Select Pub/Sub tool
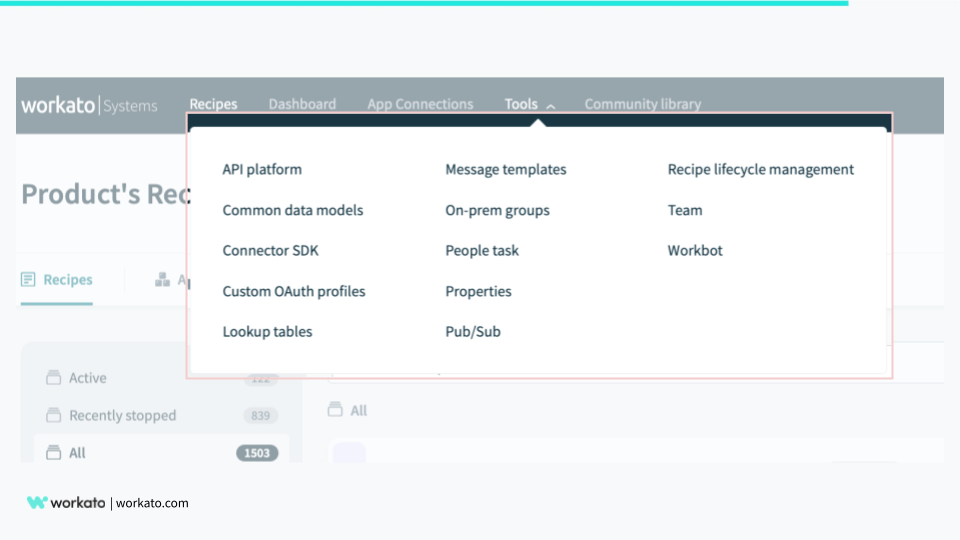960x540 pixels. tap(473, 332)
